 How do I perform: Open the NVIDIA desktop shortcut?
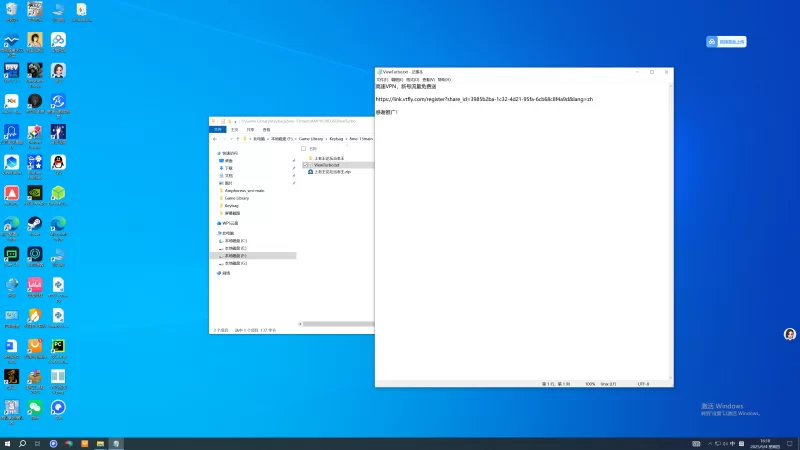coord(35,193)
